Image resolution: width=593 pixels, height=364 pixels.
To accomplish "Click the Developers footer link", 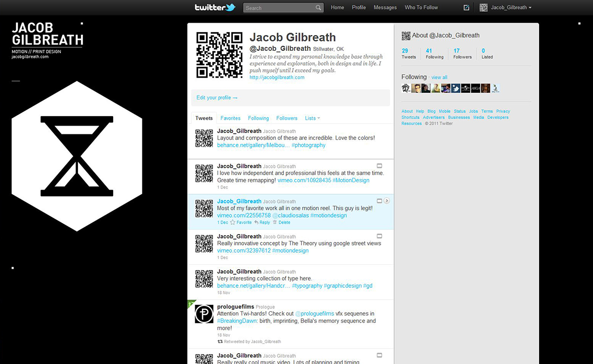I will point(498,118).
